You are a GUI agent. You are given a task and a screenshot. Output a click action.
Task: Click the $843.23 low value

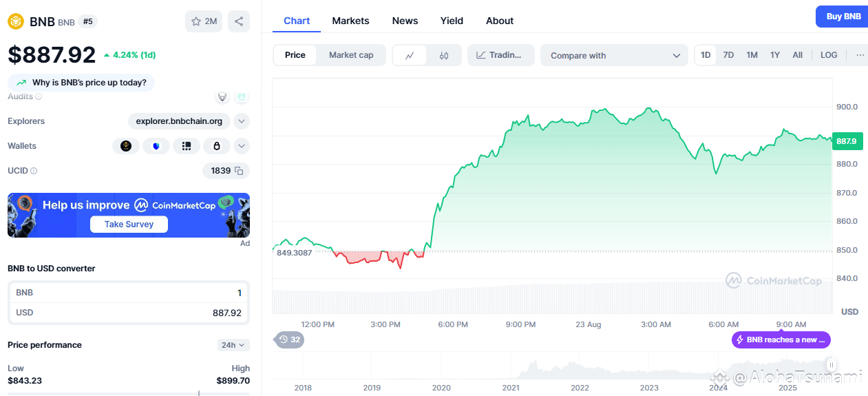tap(25, 380)
